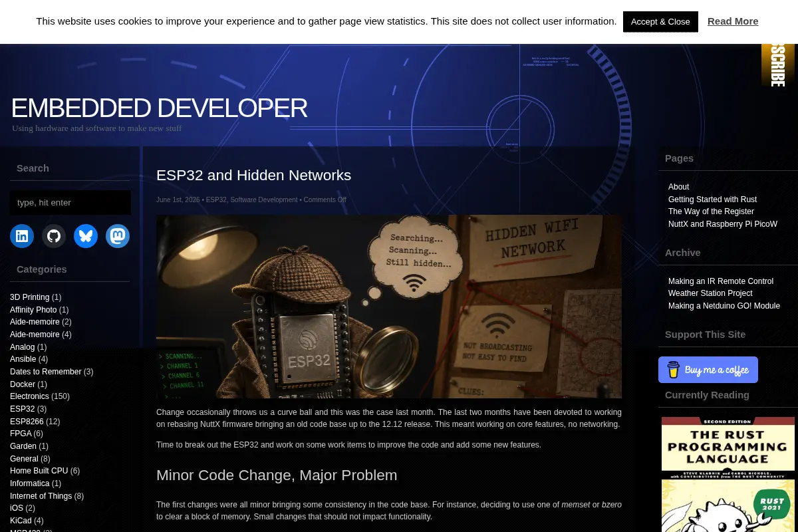Open ESP32 and Hidden Networks post title
Screen dimensions: 798x532
pyautogui.click(x=253, y=176)
